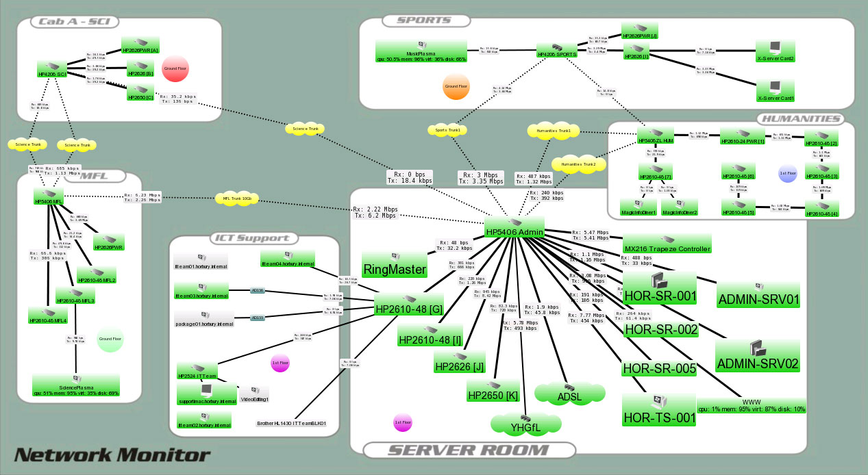Click the AD136 link label
868x475 pixels.
tap(258, 291)
